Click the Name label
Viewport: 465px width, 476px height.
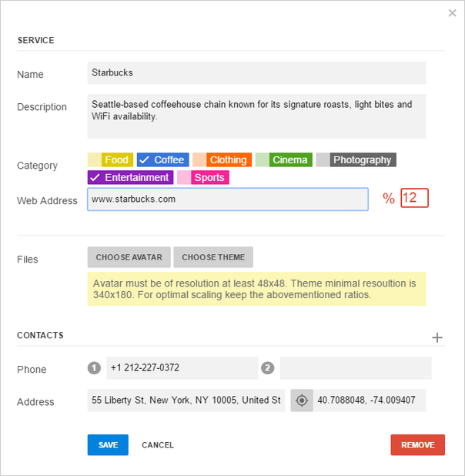(30, 75)
